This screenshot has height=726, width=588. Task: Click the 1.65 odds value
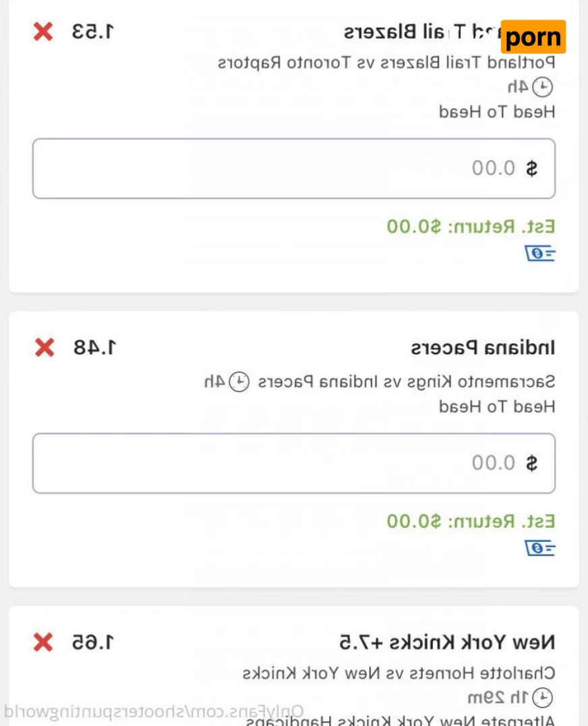tap(94, 643)
